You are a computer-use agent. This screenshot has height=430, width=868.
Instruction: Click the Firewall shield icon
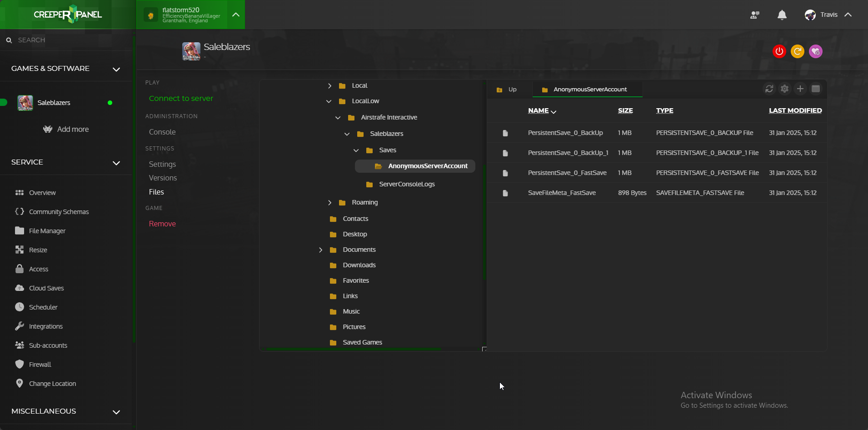(20, 364)
